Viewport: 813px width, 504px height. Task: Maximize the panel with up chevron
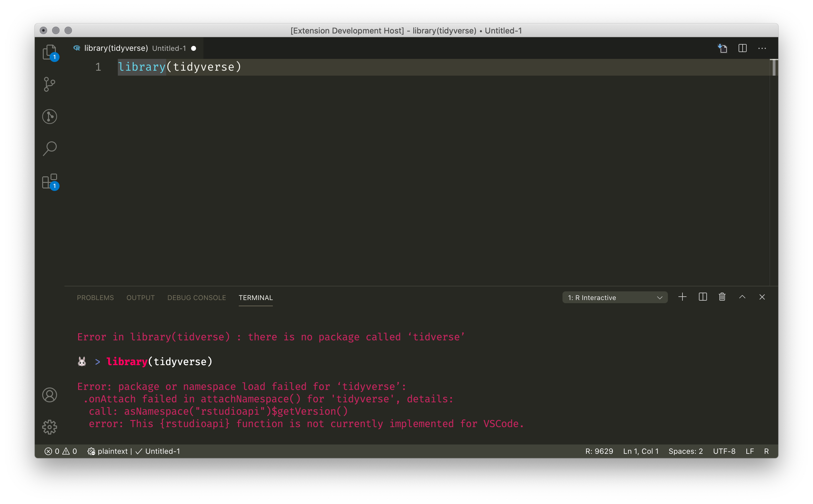click(x=742, y=297)
